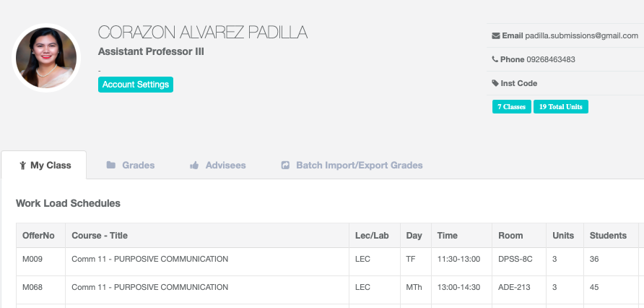Click the 7 Classes badge
This screenshot has height=308, width=644.
click(511, 107)
